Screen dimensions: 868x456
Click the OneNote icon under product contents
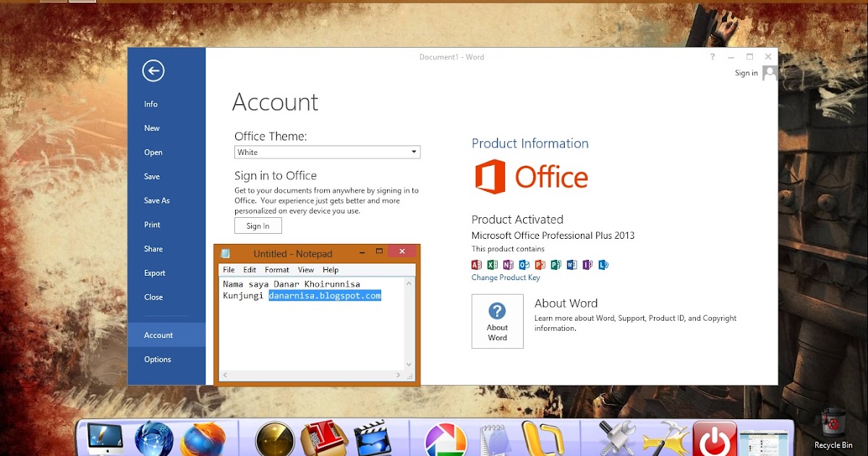(x=509, y=265)
